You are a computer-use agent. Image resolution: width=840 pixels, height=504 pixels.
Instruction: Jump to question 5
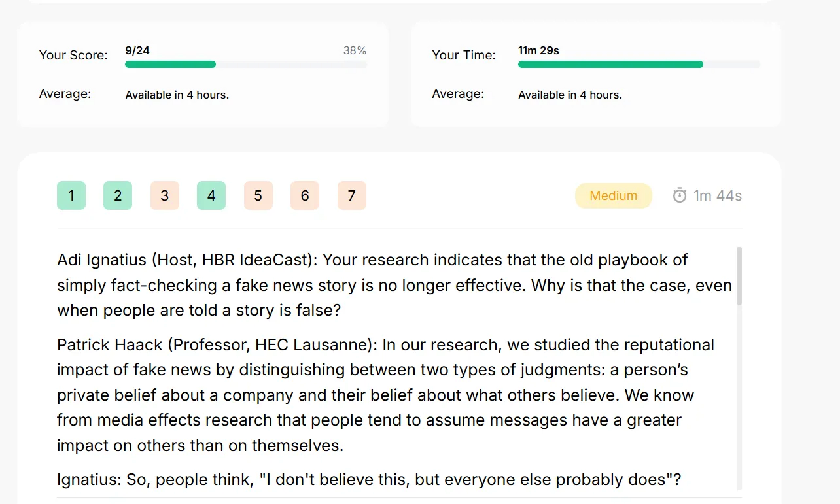[258, 195]
